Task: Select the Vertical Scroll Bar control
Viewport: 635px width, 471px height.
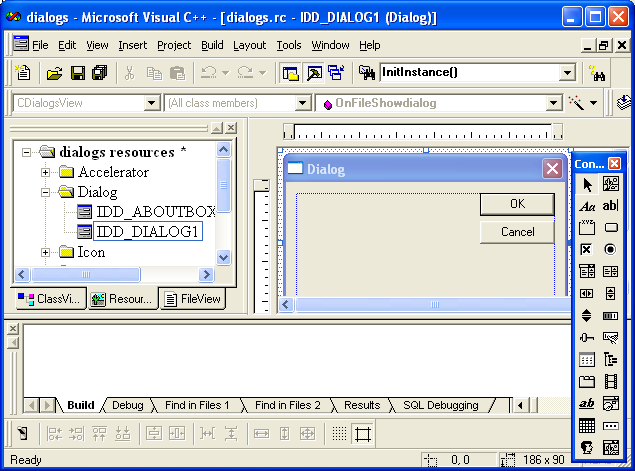Action: coord(611,293)
